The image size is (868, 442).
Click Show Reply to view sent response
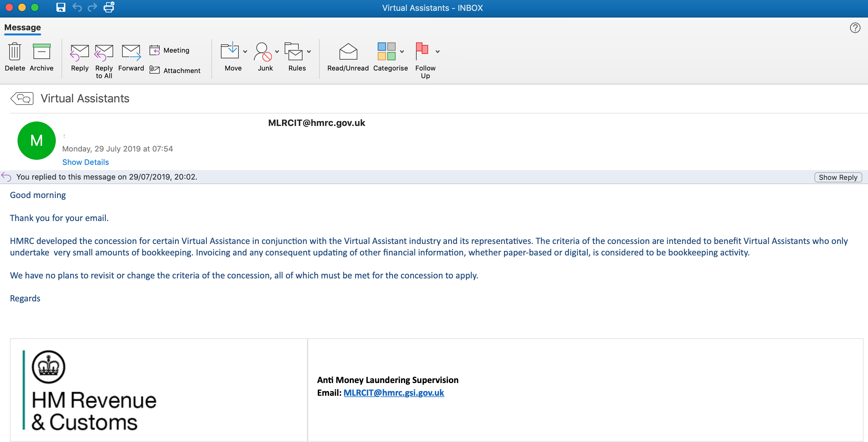pos(839,177)
